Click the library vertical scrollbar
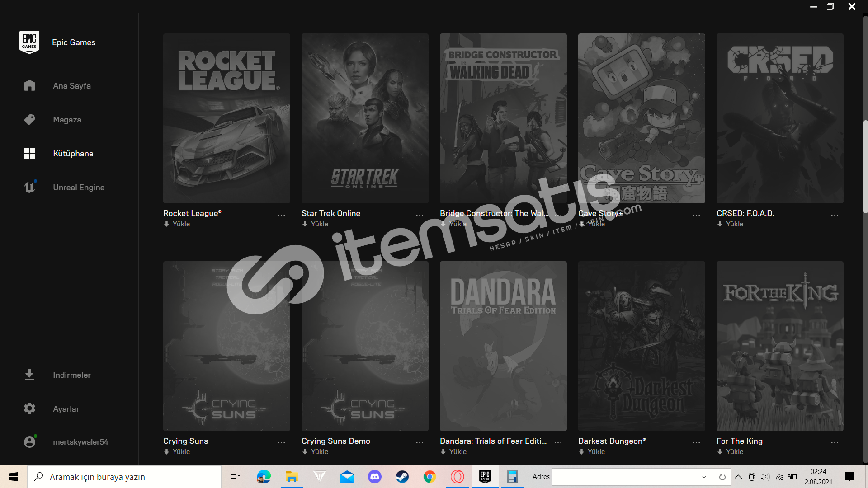 (x=865, y=166)
